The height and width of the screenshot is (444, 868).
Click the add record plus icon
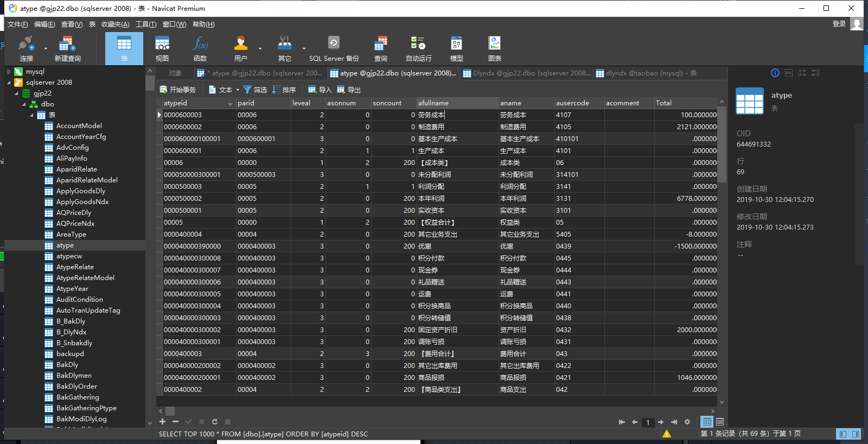point(162,422)
